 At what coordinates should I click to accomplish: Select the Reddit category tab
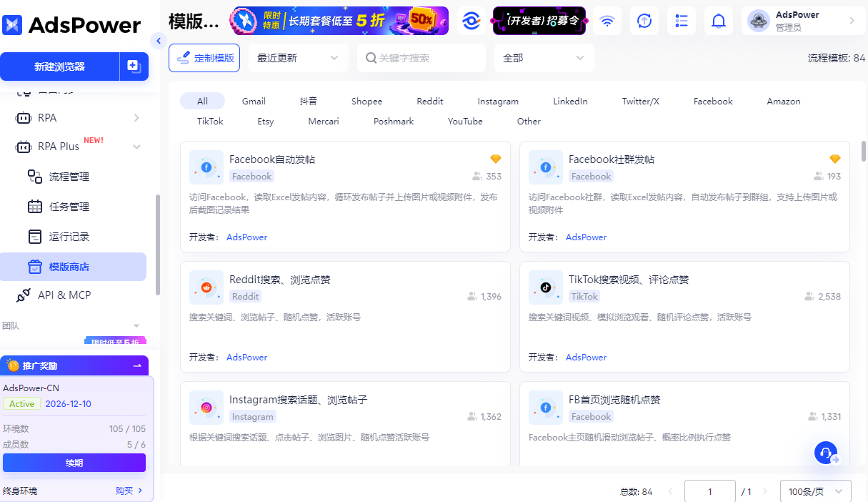[430, 101]
